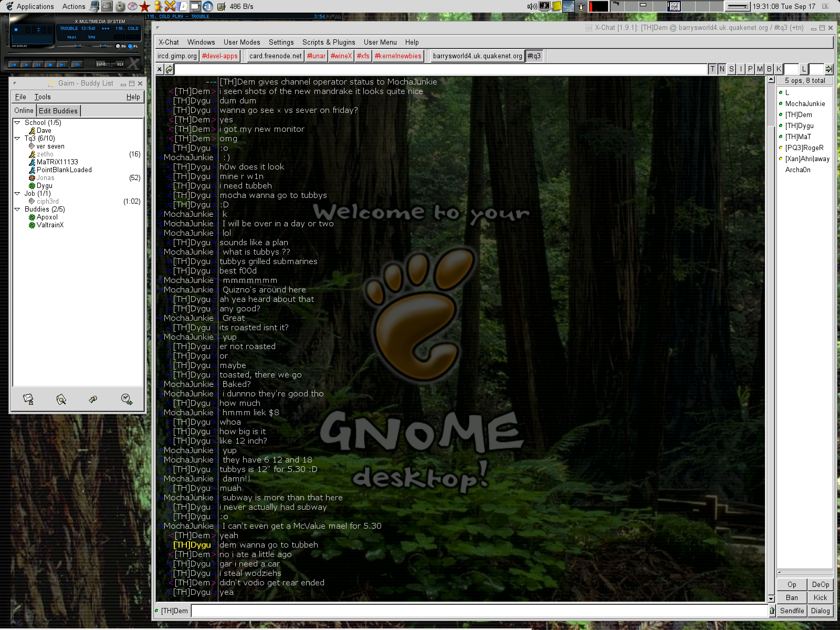Switch to the #kernelnewbies channel tab
840x630 pixels.
click(x=397, y=56)
